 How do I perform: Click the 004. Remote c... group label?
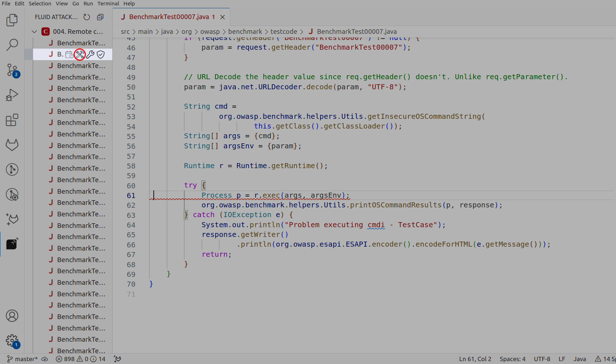[x=78, y=32]
